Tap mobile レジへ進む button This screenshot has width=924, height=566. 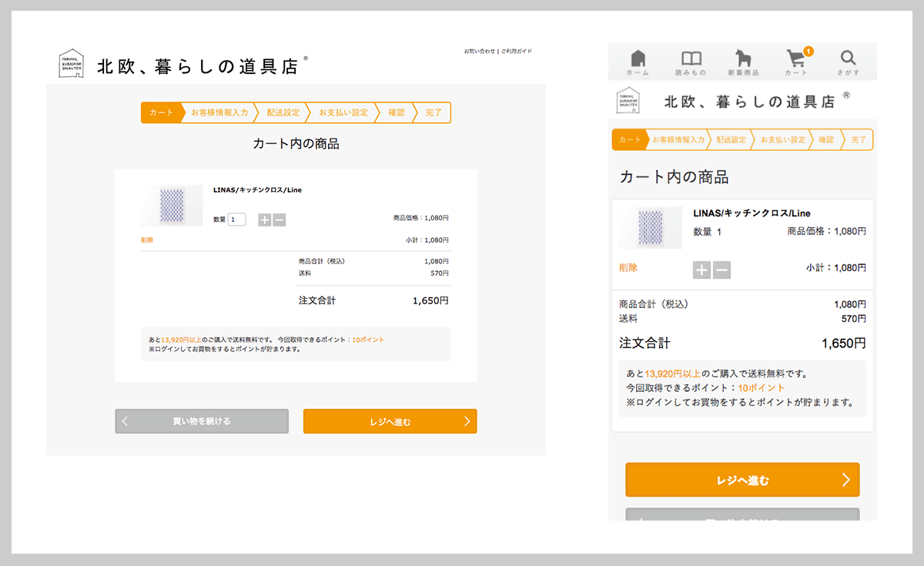tap(742, 480)
